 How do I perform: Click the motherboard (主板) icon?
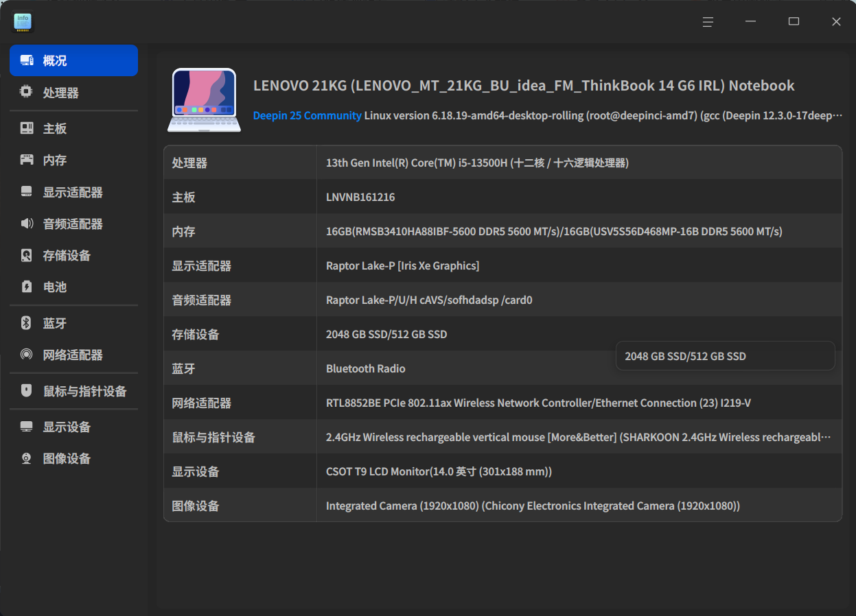[27, 128]
